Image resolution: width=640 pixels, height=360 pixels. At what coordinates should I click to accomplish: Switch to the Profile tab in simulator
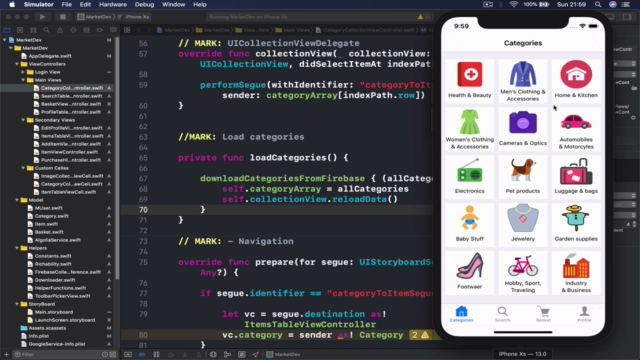tap(584, 314)
